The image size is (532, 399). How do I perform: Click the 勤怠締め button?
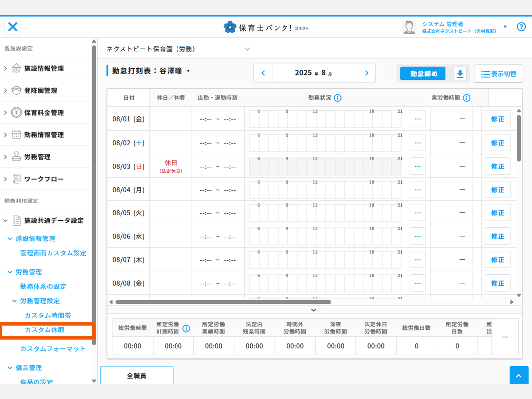pyautogui.click(x=423, y=74)
